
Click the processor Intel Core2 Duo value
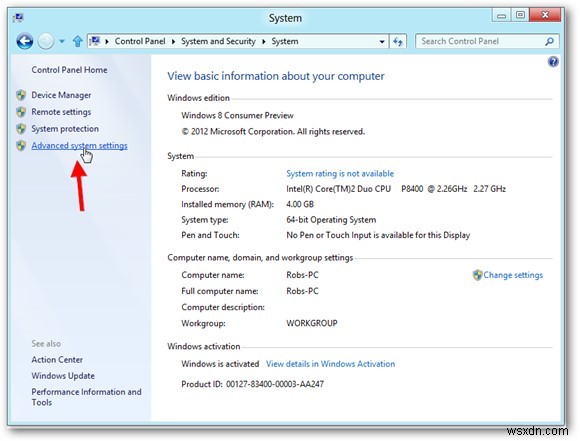pos(396,189)
